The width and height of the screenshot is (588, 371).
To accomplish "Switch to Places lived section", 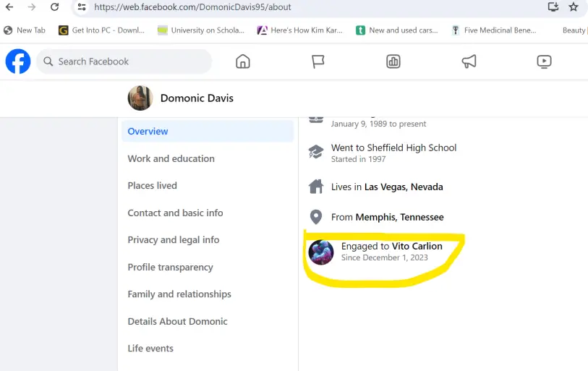I will [x=152, y=186].
